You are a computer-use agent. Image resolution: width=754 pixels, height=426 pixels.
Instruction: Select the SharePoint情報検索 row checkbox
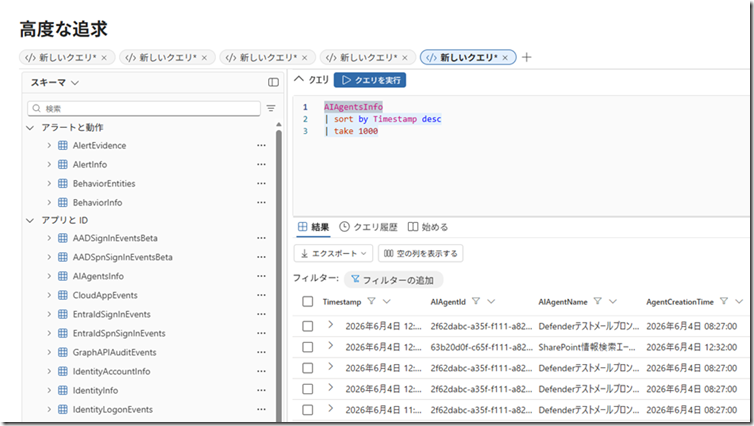(307, 347)
